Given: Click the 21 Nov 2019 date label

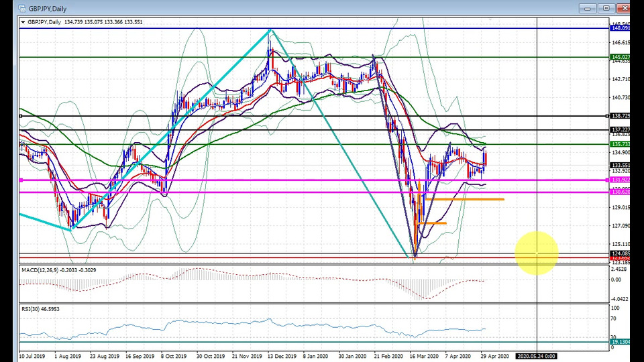Looking at the screenshot, I should click(246, 356).
